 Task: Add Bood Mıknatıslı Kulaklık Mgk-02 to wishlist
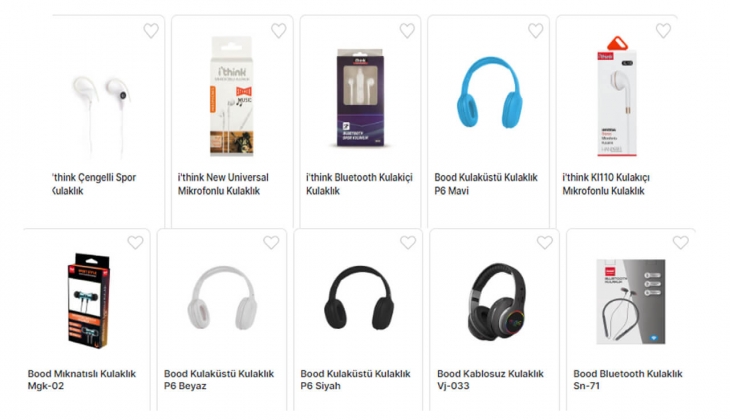click(135, 242)
